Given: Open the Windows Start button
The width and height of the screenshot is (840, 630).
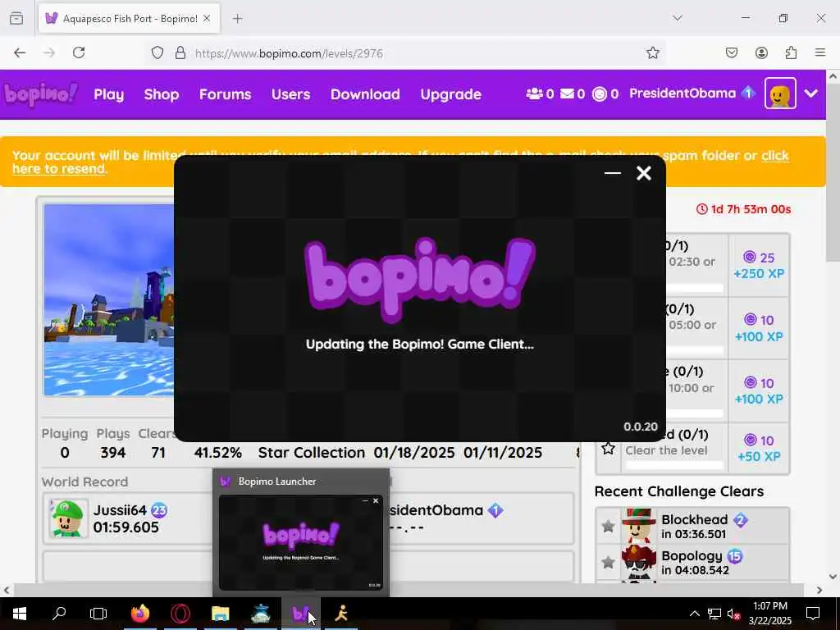Looking at the screenshot, I should click(20, 614).
